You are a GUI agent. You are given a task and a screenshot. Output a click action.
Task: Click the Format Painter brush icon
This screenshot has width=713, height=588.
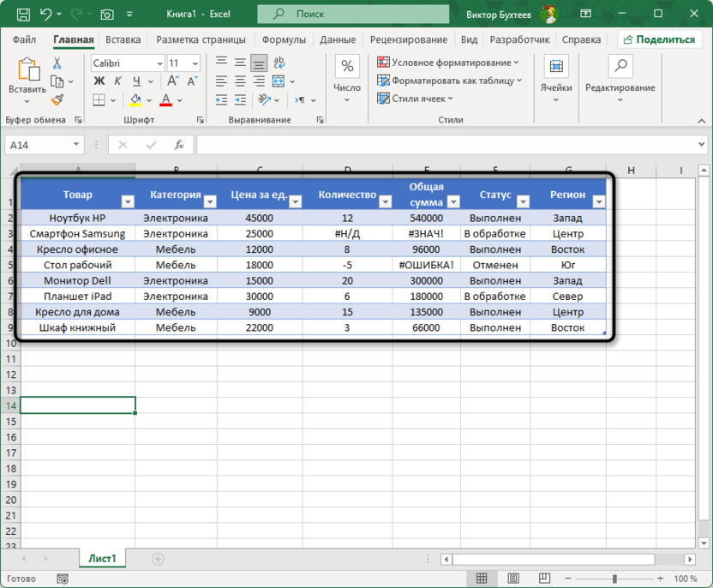[57, 100]
